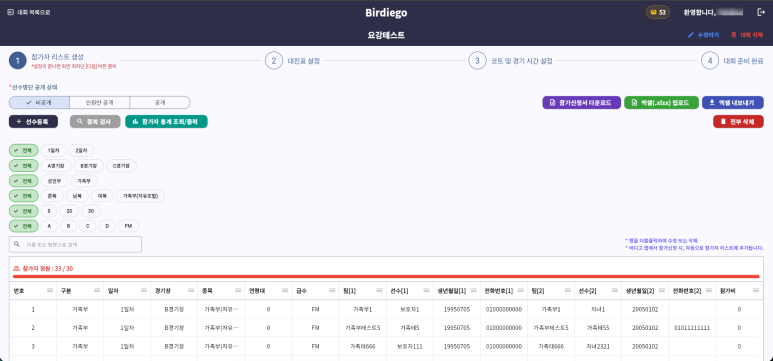Viewport: 773px width, 361px height.
Task: Select 비공개 visibility option
Action: point(39,103)
